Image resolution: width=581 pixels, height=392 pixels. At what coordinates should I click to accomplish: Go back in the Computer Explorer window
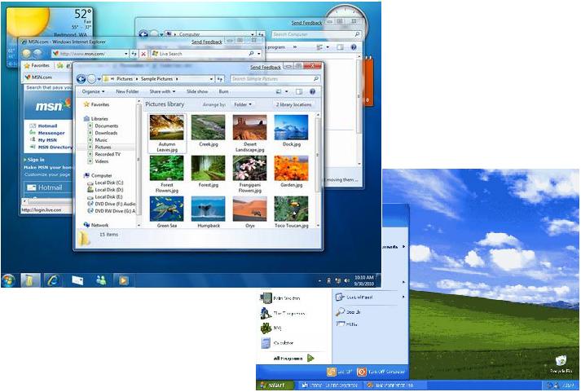click(x=143, y=34)
